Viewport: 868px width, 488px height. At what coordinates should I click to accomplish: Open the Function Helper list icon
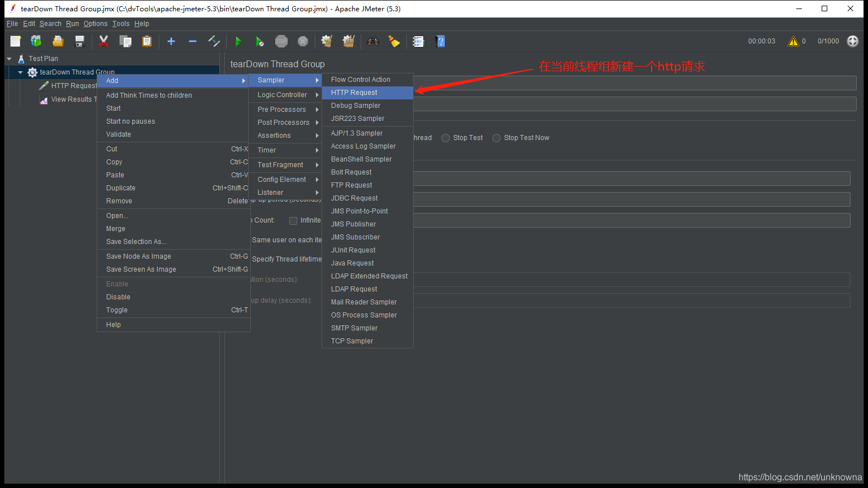click(418, 41)
